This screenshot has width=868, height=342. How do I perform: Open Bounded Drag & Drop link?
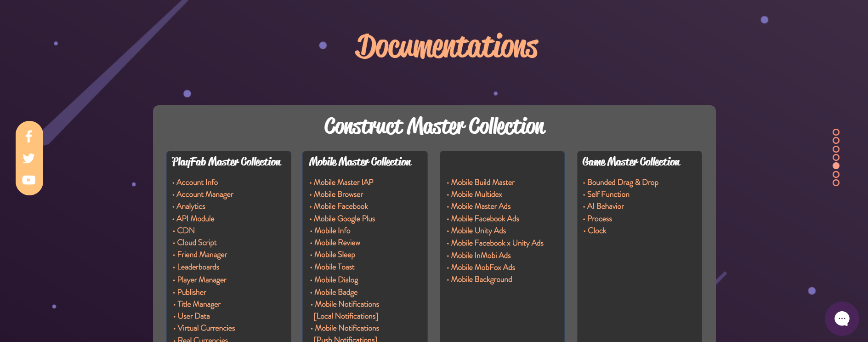623,182
